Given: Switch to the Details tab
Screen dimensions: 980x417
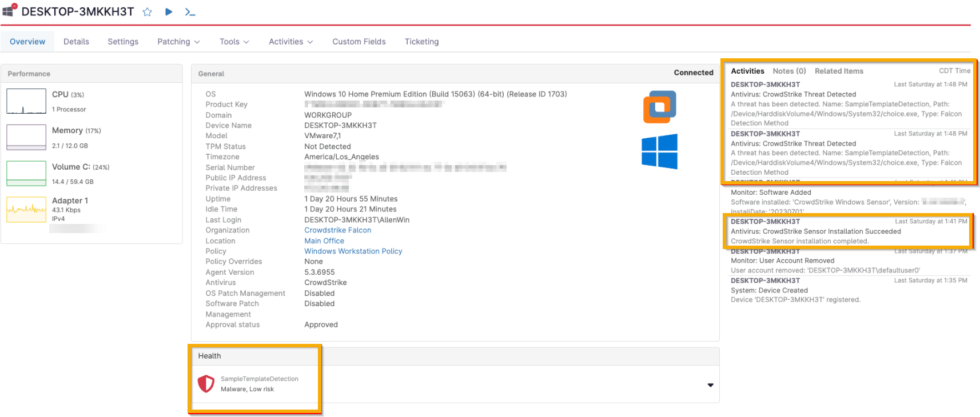Looking at the screenshot, I should [x=76, y=42].
